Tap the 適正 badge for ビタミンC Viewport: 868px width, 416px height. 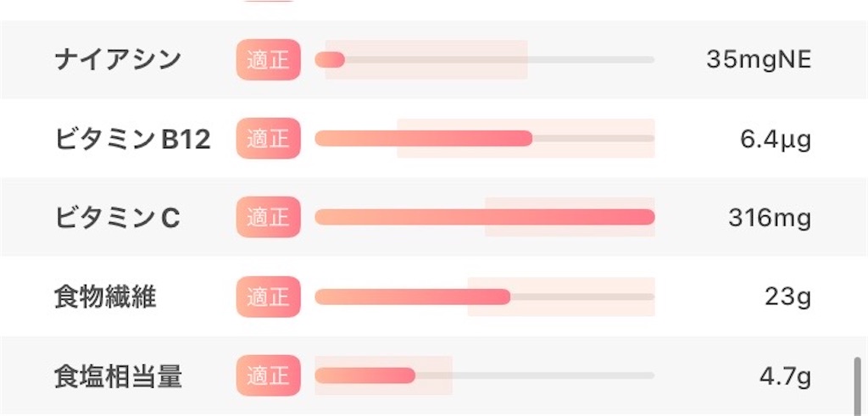[269, 218]
